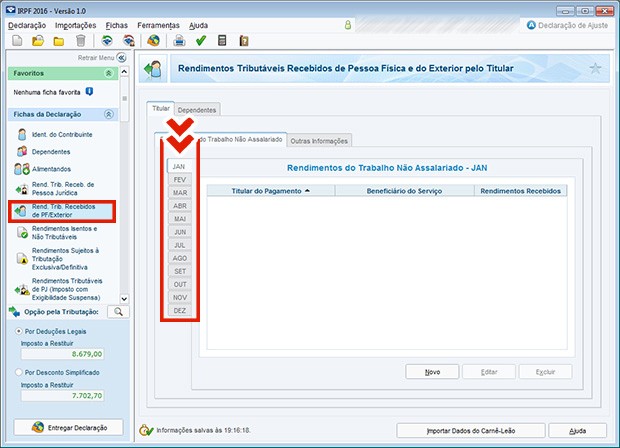The image size is (620, 448).
Task: Click the Entregar Declaração button
Action: tap(67, 427)
